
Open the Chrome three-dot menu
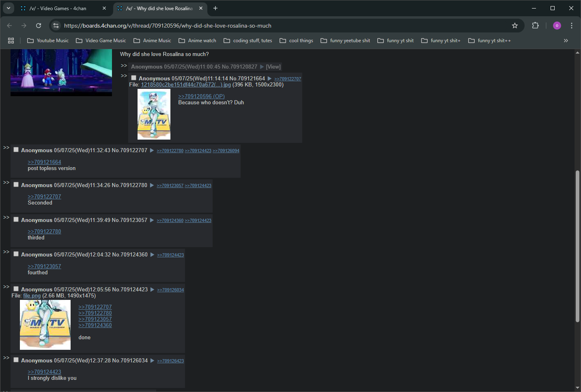(572, 26)
